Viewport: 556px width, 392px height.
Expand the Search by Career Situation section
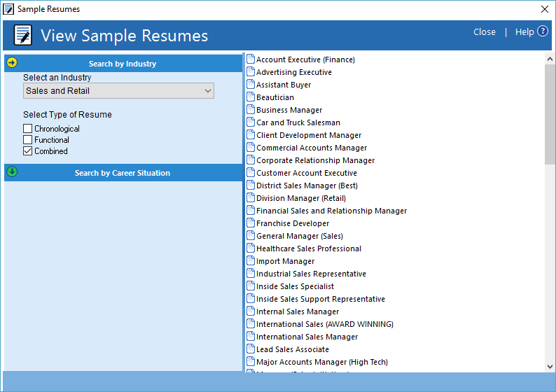[123, 173]
